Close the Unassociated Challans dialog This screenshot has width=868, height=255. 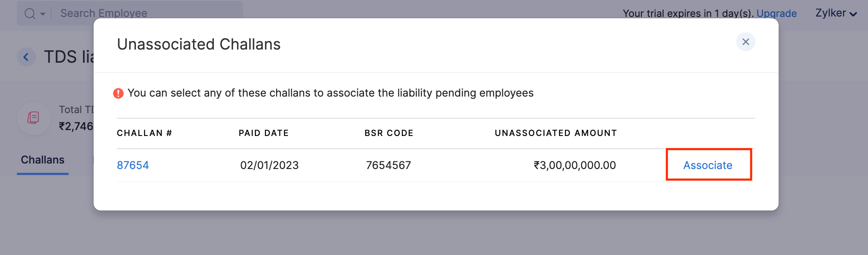tap(746, 42)
